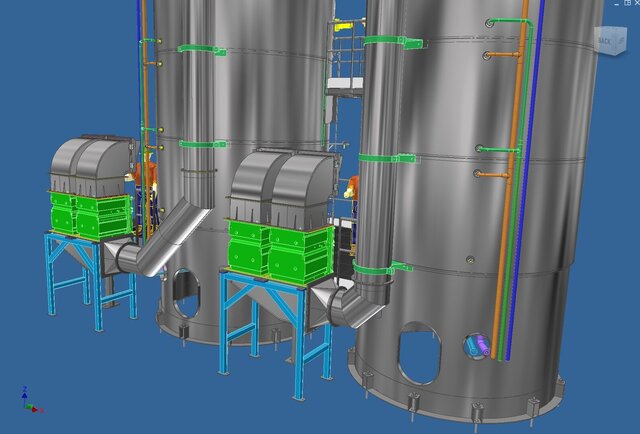Click the red X-axis arrow on the triad
This screenshot has height=434, width=640.
coord(36,409)
